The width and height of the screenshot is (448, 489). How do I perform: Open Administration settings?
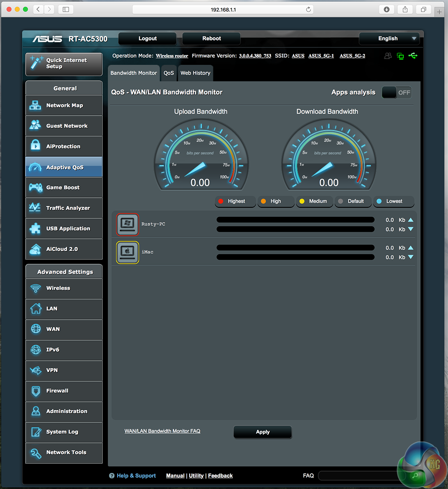coord(64,411)
